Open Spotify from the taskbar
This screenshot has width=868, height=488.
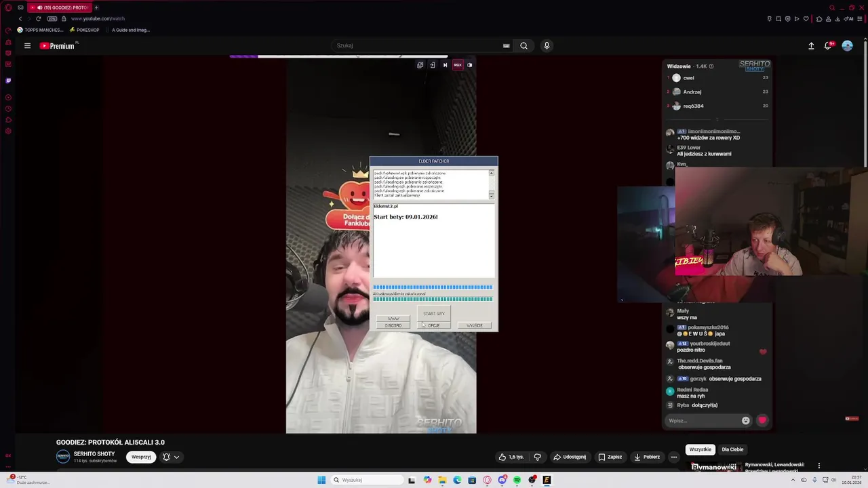tap(517, 480)
